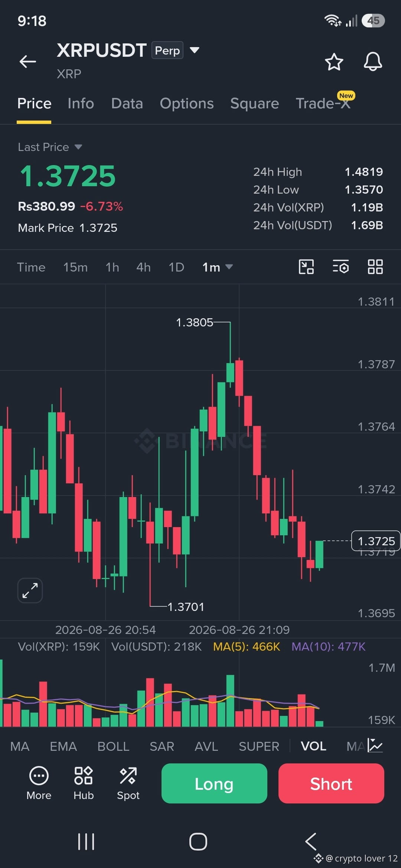
Task: Open indicator chart settings icon at row end
Action: 375,746
